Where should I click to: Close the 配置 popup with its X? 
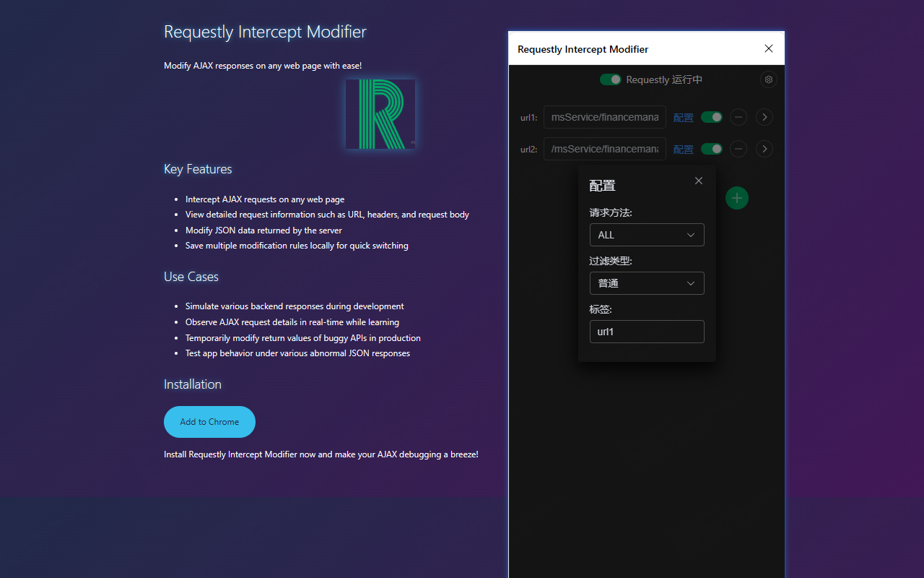click(699, 181)
